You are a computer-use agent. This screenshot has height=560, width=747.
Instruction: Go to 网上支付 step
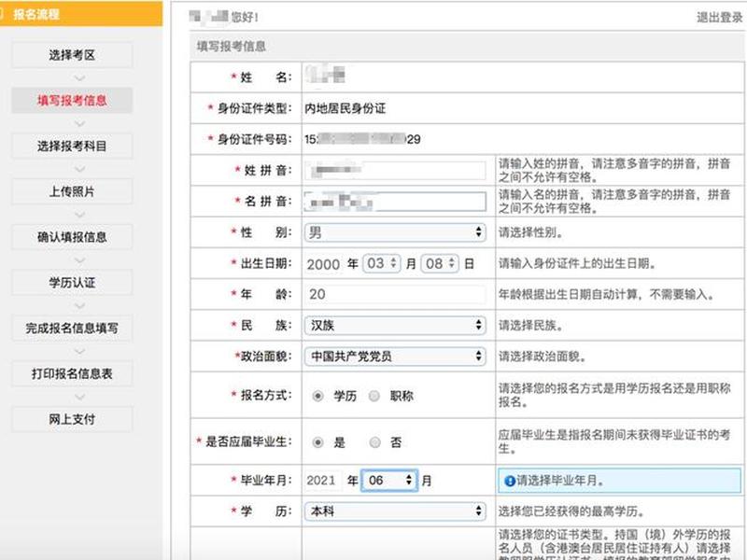pos(72,419)
